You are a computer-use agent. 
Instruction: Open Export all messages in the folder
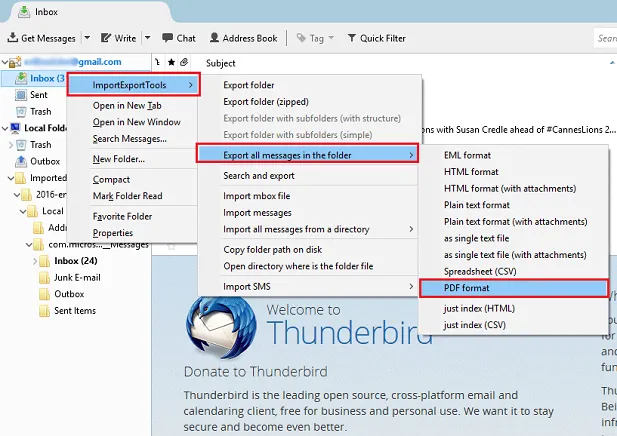tap(307, 155)
